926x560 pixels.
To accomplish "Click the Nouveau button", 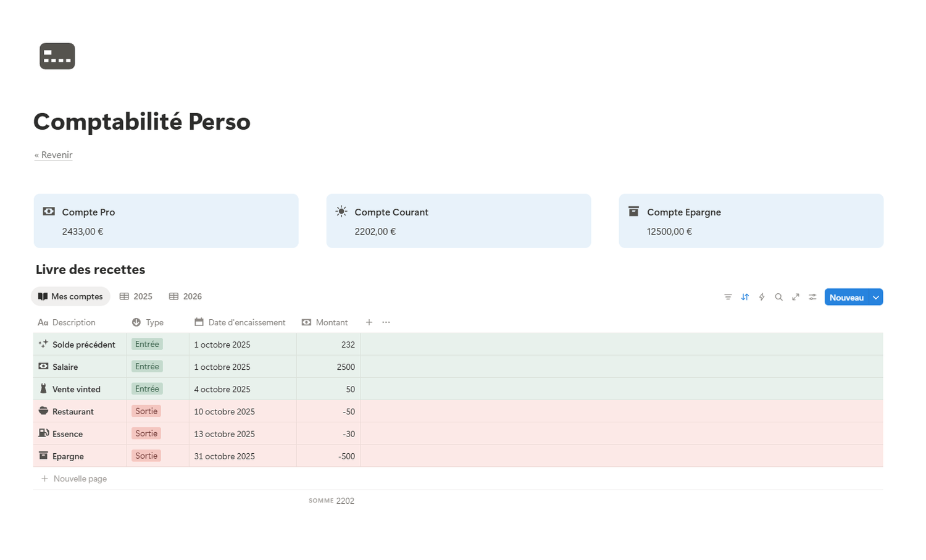I will pos(846,297).
